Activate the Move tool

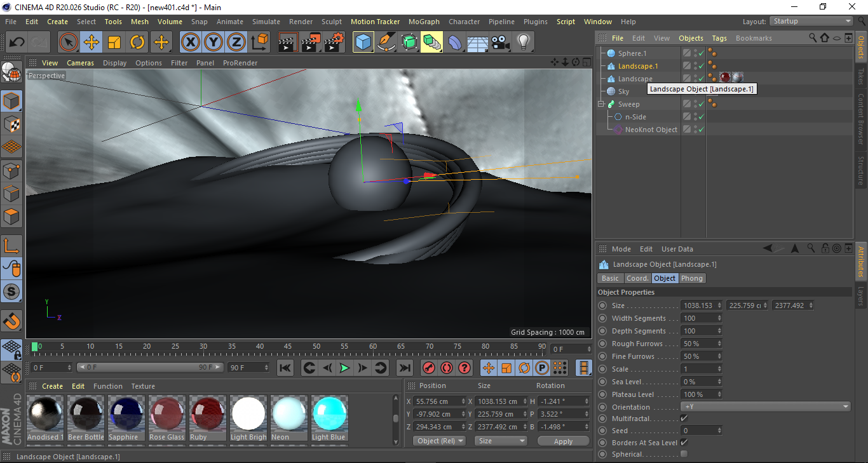(x=92, y=43)
